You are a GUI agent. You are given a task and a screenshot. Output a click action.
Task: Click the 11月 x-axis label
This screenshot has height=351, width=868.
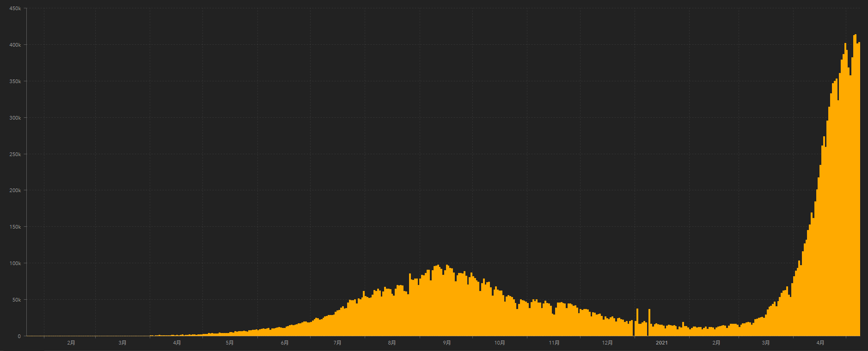554,343
